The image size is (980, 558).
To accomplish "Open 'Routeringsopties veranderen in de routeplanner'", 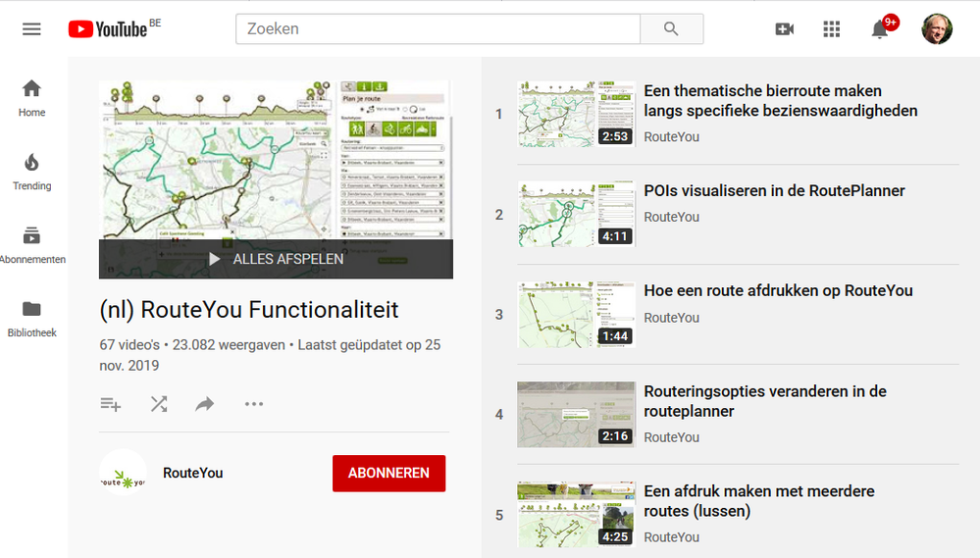I will [765, 401].
